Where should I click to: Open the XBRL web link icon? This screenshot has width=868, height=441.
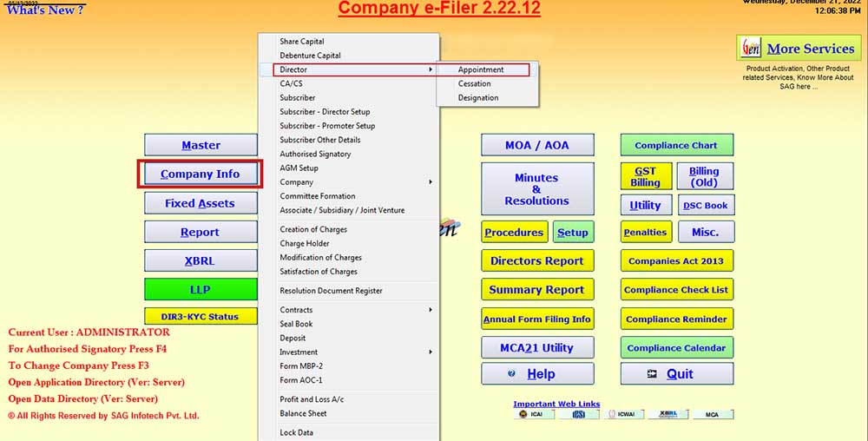pos(667,415)
